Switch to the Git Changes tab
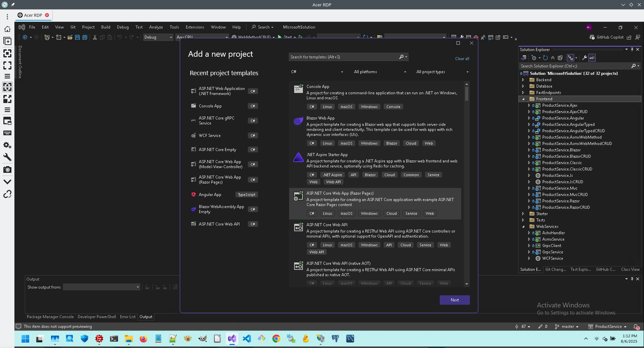The image size is (644, 348). pos(556,269)
